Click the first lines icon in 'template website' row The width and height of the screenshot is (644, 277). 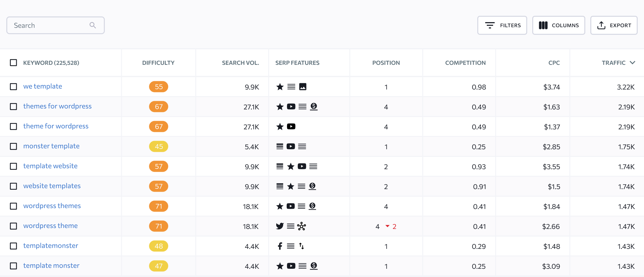tap(280, 166)
